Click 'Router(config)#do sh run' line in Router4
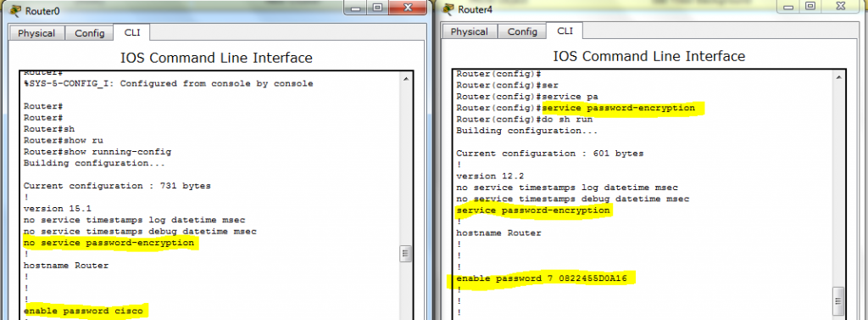The width and height of the screenshot is (868, 320). coord(524,119)
